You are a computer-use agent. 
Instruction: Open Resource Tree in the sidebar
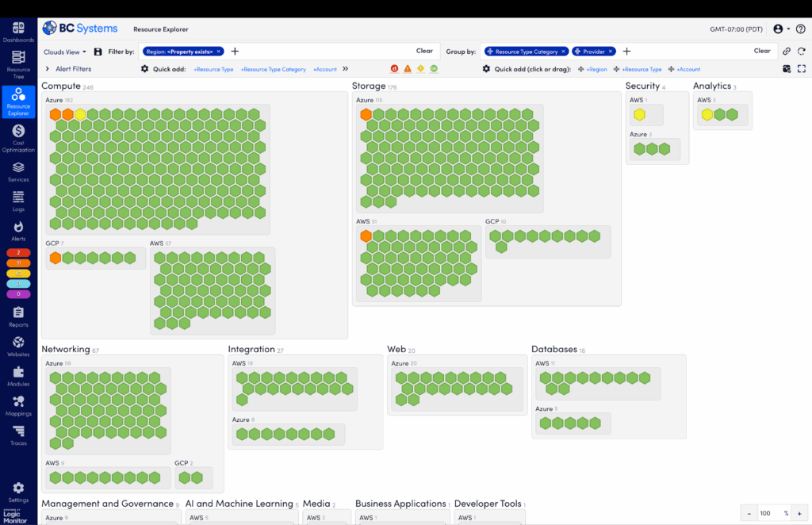pos(18,62)
